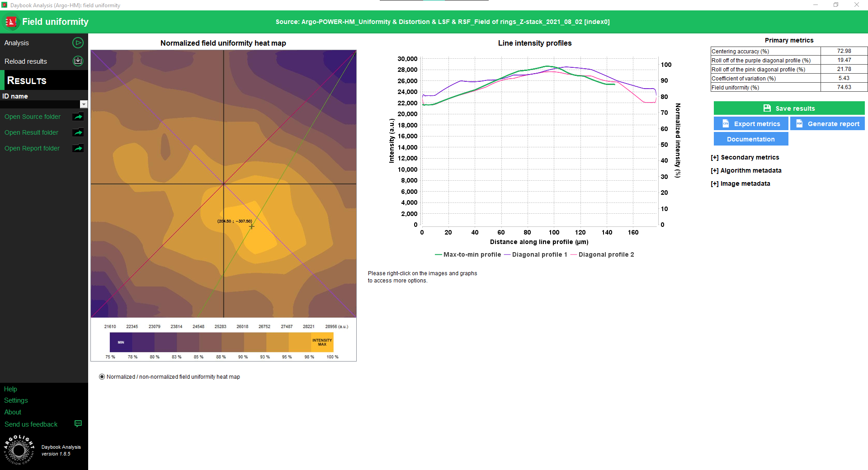Click the Analysis play icon
868x470 pixels.
coord(78,43)
